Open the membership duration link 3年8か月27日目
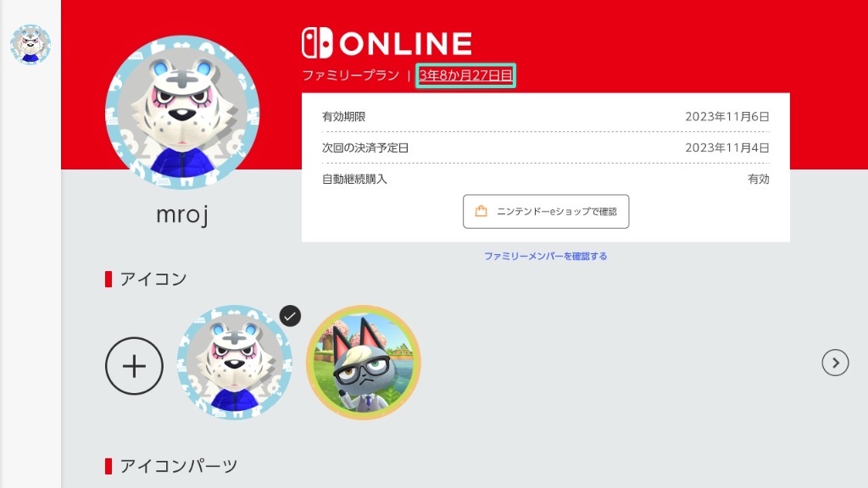Viewport: 868px width, 488px height. point(465,75)
